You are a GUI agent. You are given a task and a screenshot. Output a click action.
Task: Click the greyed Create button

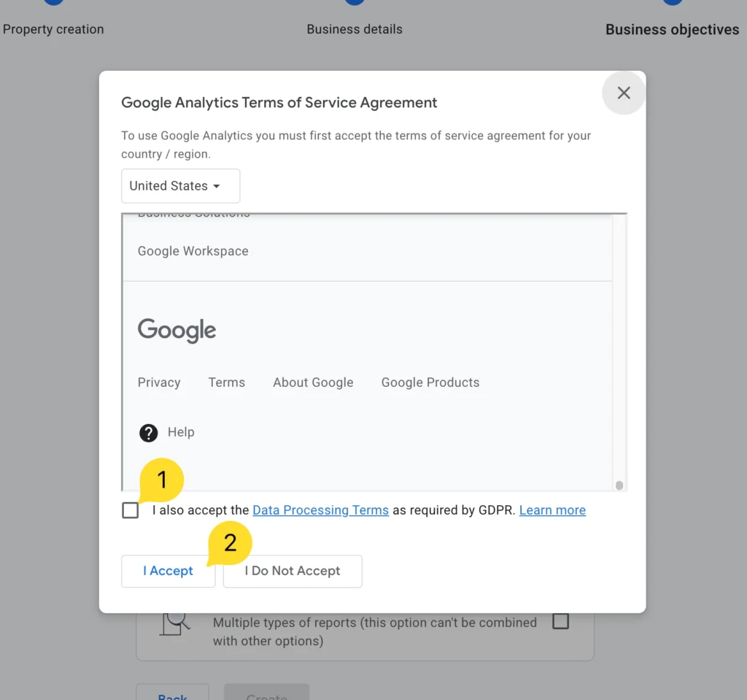tap(267, 693)
